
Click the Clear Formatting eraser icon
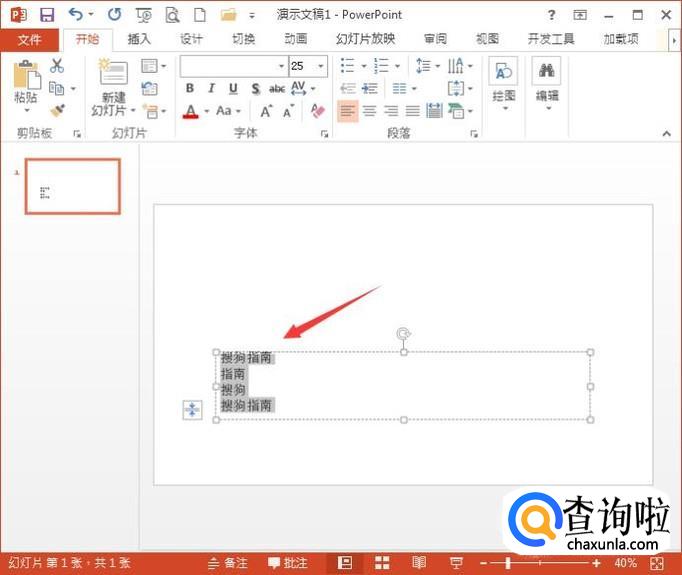tap(318, 111)
